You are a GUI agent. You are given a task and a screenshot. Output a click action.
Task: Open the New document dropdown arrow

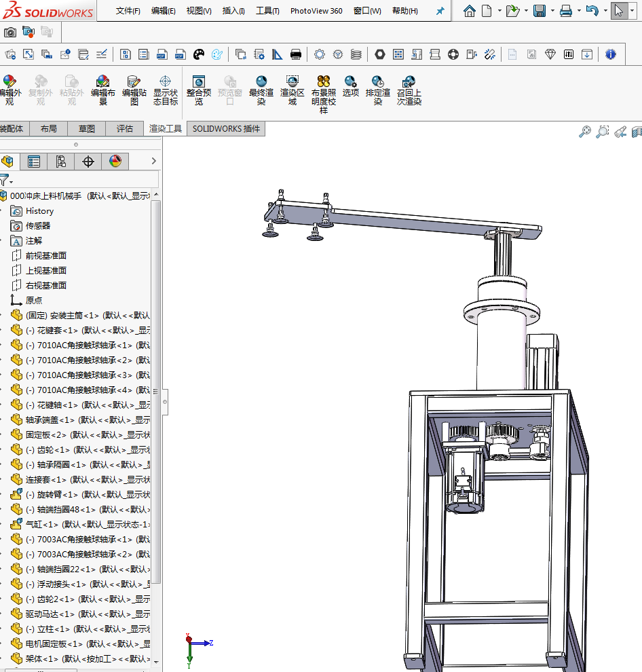point(499,11)
